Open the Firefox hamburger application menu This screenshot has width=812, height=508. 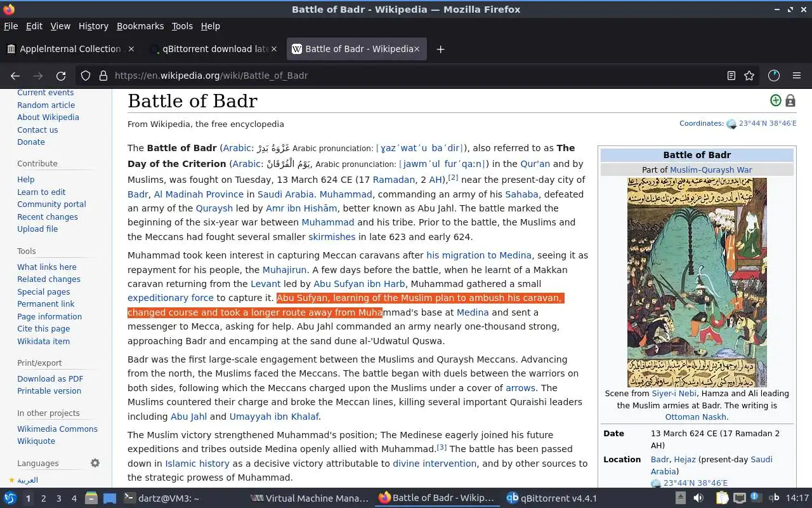(797, 76)
